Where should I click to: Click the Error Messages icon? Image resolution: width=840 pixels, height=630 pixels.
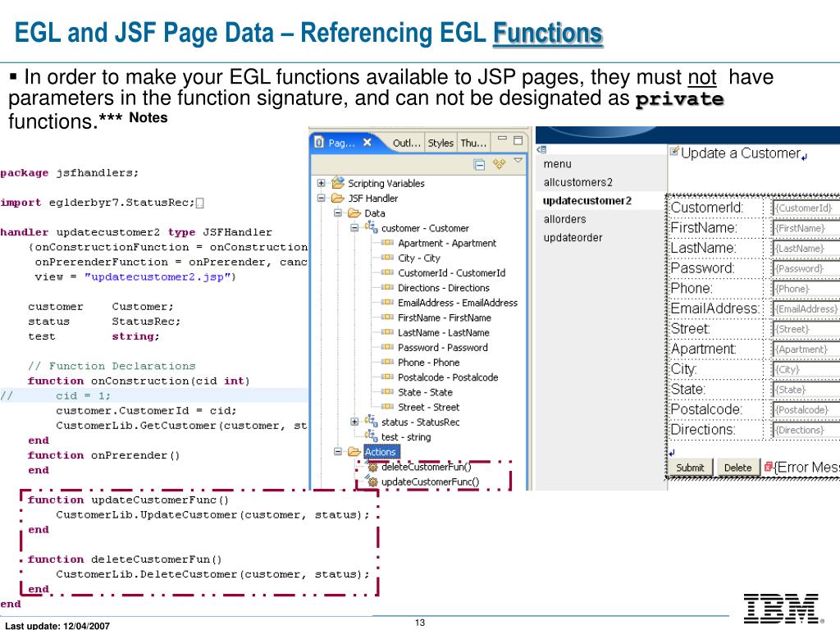coord(768,467)
